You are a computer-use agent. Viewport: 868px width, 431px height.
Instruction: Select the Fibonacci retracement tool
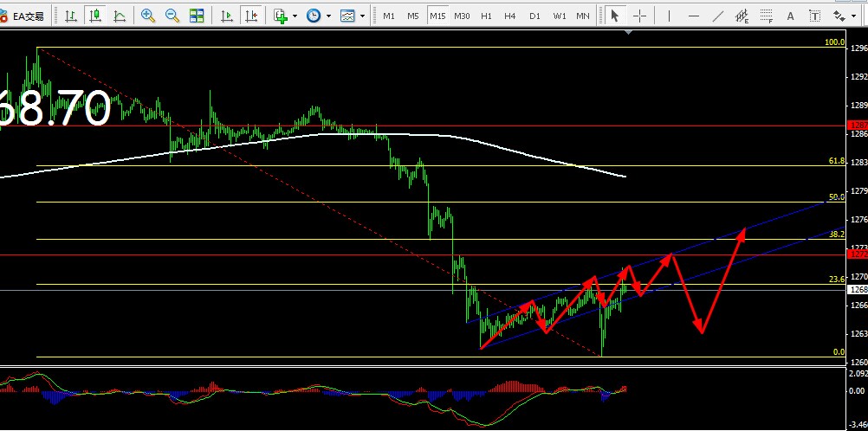[766, 16]
